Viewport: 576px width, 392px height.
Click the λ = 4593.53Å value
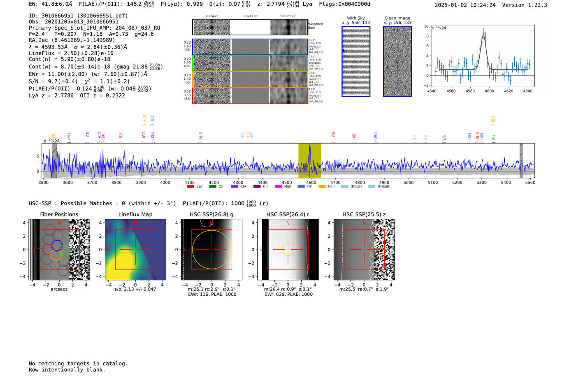(48, 47)
